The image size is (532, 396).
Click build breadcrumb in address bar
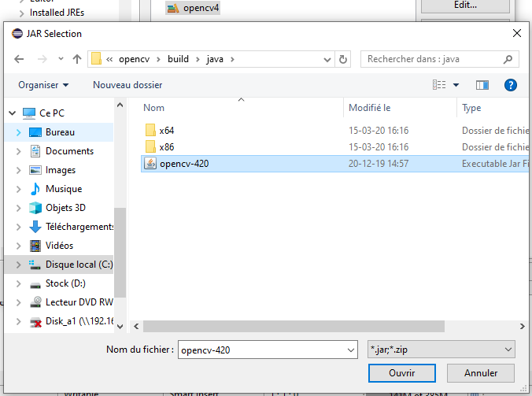tap(178, 59)
